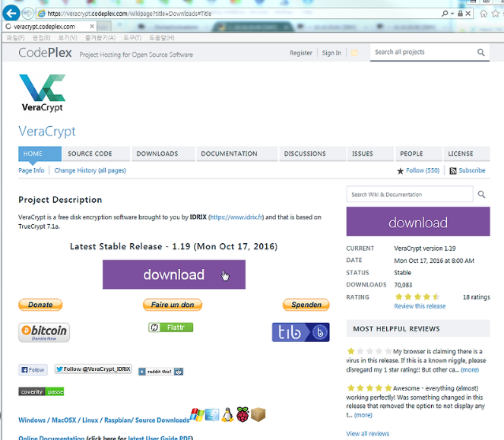The image size is (504, 440).
Task: Click the green Flattr button
Action: pos(171,328)
